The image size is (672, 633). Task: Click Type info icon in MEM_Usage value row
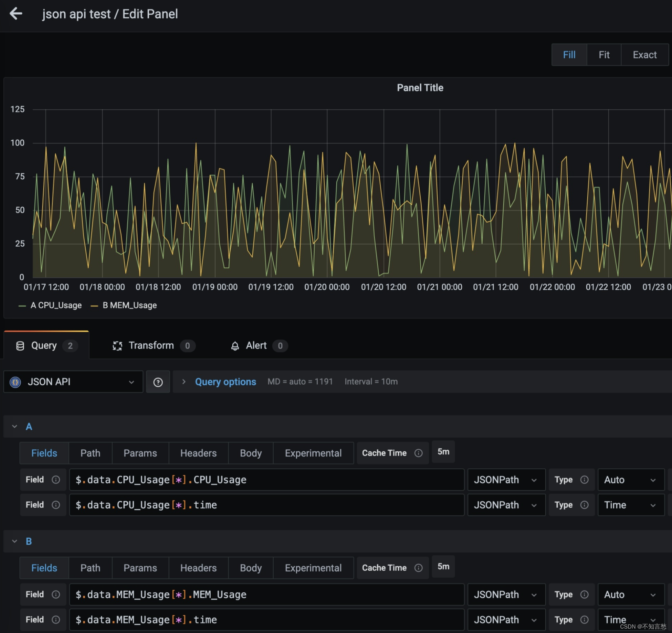coord(584,594)
